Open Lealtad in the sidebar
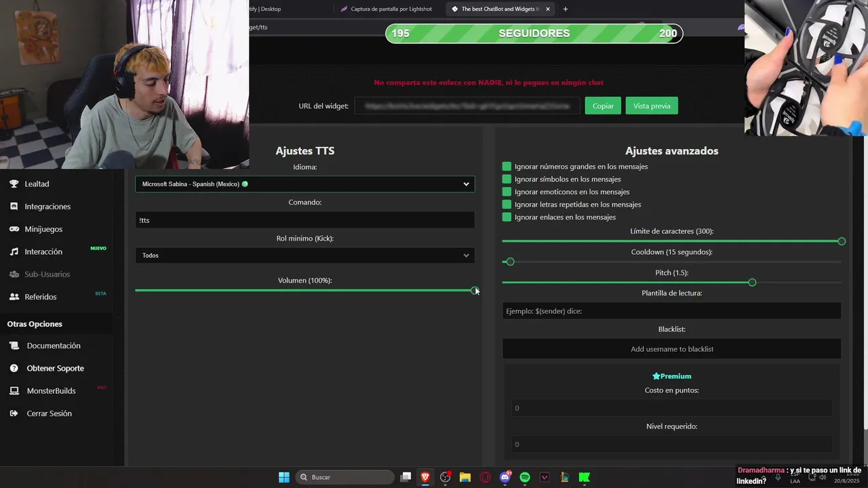This screenshot has height=488, width=868. 37,184
